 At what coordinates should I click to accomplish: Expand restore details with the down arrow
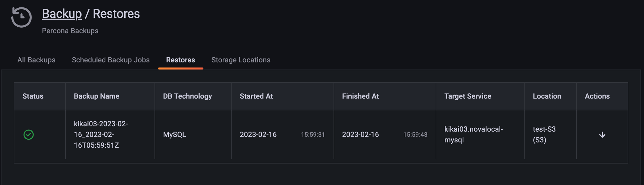[x=602, y=135]
